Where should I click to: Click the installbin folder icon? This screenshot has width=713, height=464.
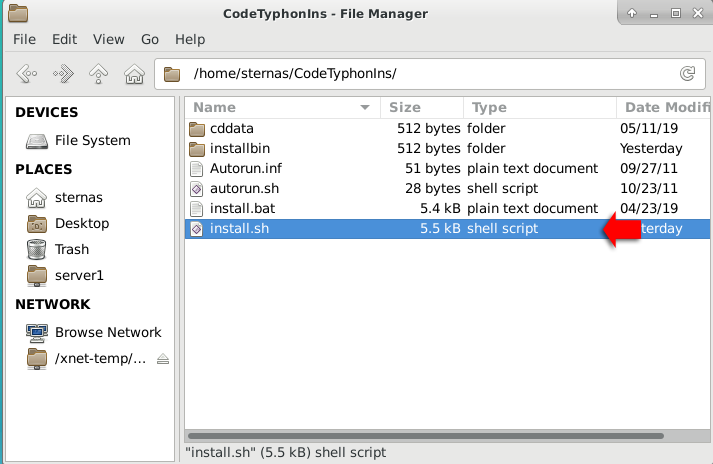click(196, 149)
